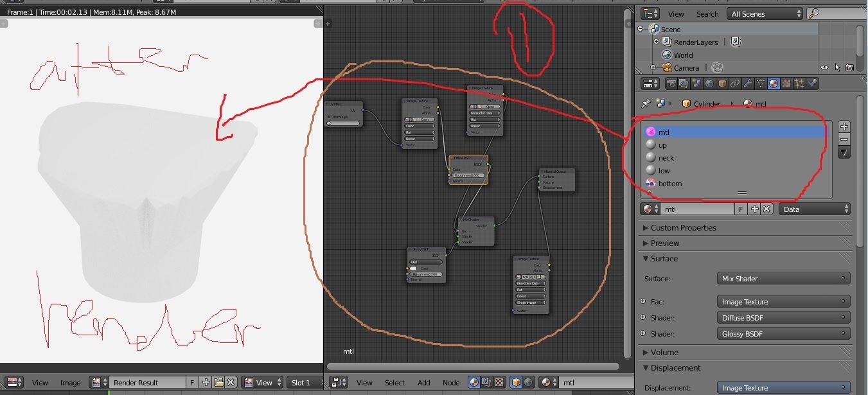This screenshot has height=395, width=868.
Task: Toggle Camera renderability camera icon in outliner
Action: click(849, 67)
